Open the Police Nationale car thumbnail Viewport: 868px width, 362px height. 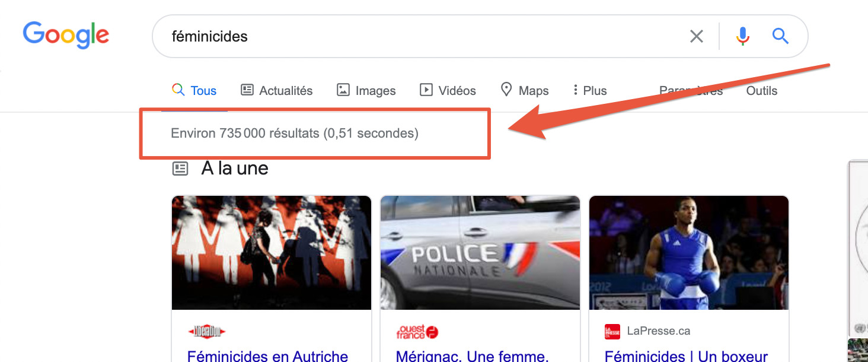click(x=480, y=253)
